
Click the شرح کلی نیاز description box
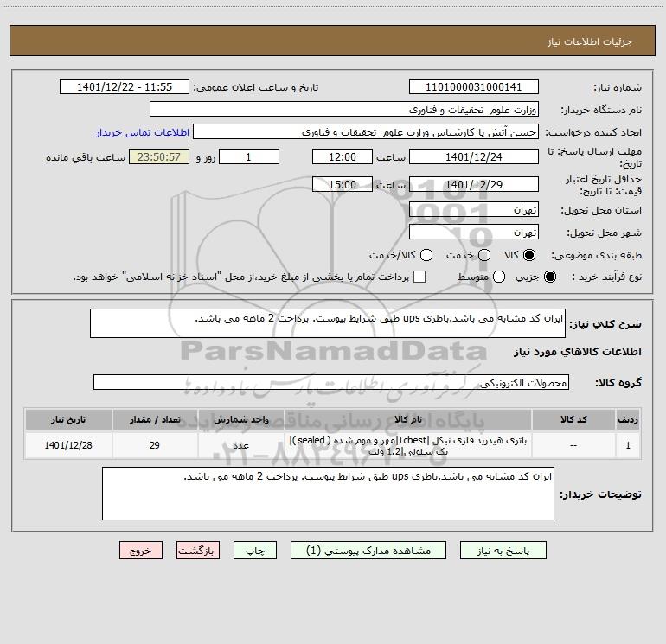pyautogui.click(x=328, y=323)
